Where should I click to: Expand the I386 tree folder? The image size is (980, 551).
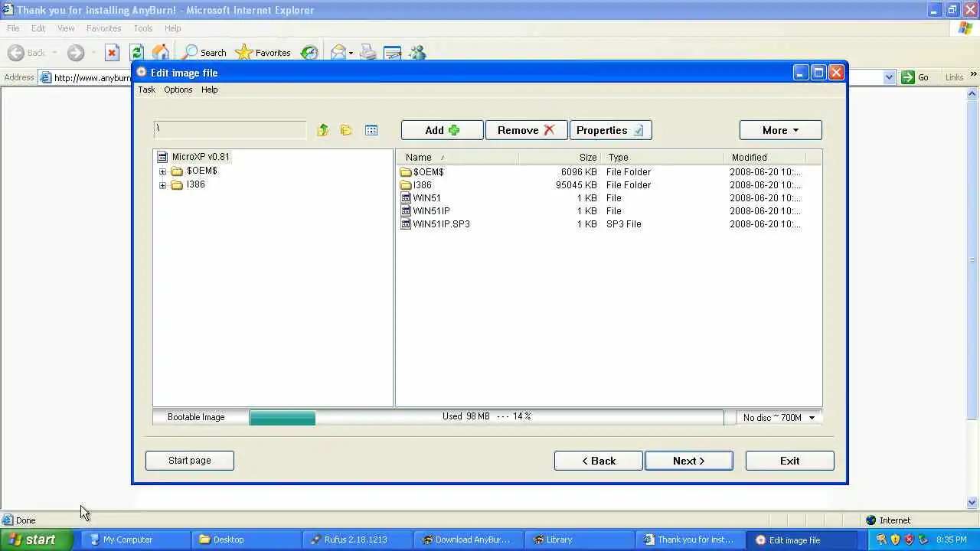coord(162,185)
